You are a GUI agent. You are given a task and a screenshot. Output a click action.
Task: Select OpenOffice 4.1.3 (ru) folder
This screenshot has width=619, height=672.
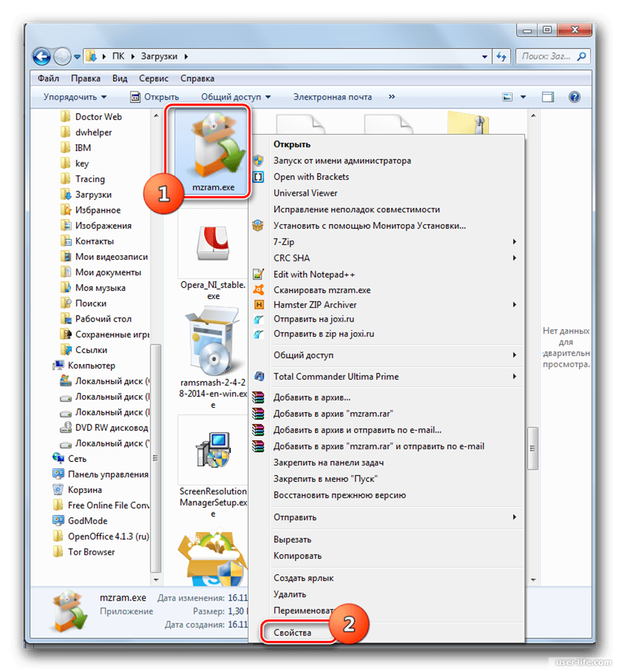coord(108,537)
